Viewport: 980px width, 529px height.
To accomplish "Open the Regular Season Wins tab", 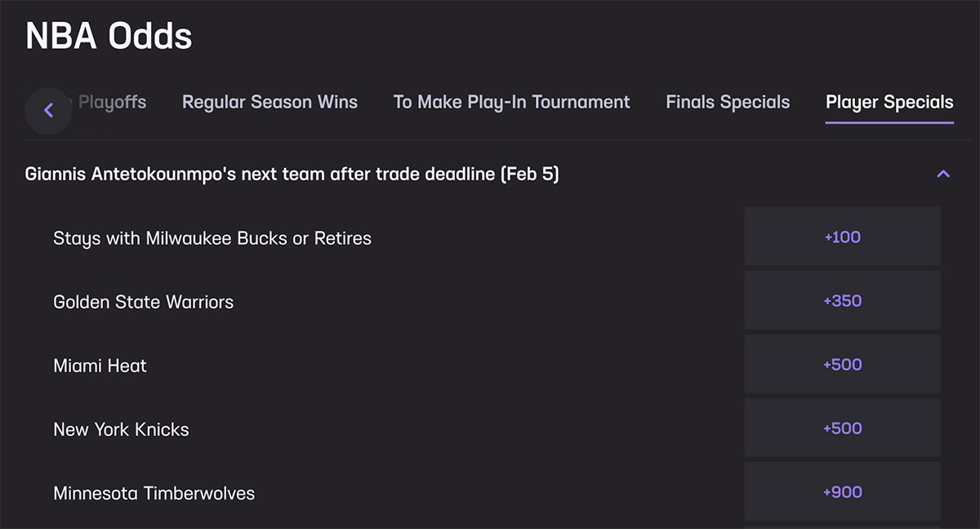I will 269,101.
